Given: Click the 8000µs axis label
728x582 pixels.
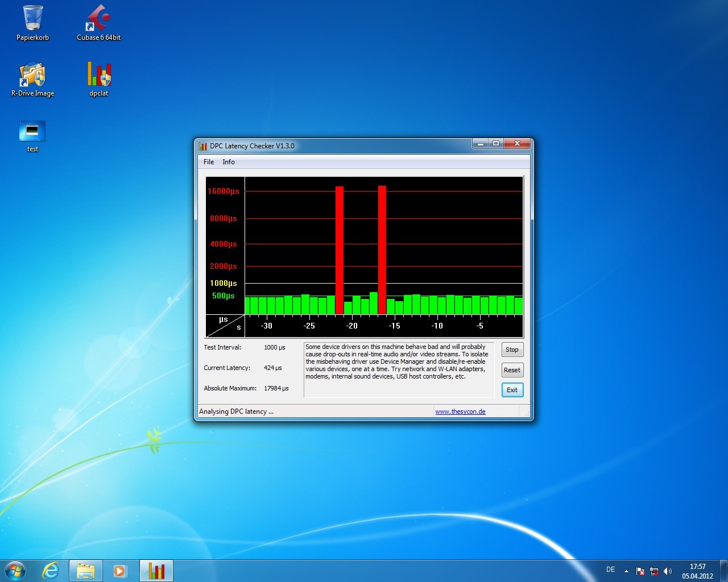Looking at the screenshot, I should pos(224,218).
